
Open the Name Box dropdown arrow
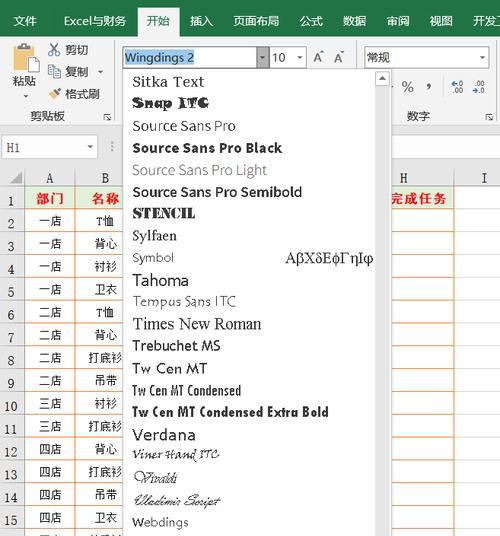pos(90,147)
